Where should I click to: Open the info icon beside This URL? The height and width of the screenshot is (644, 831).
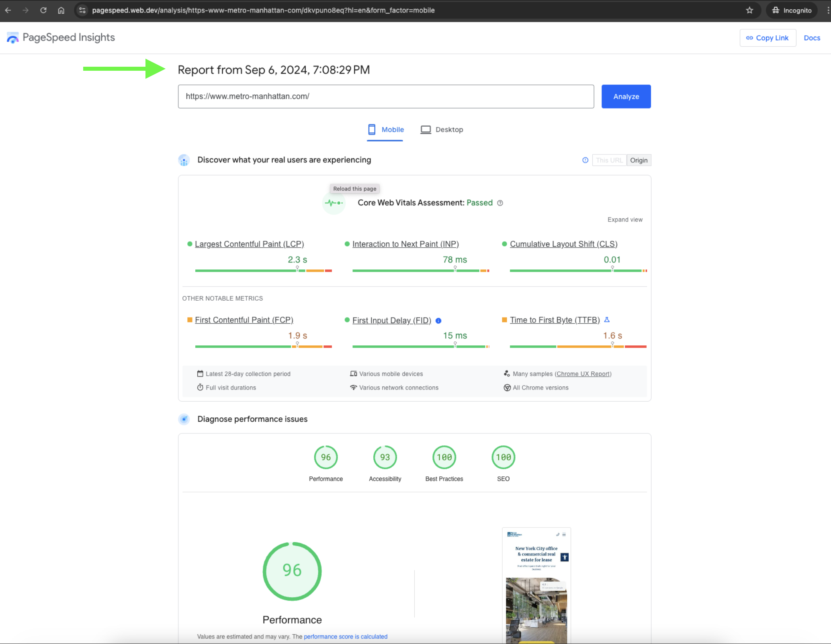coord(585,160)
